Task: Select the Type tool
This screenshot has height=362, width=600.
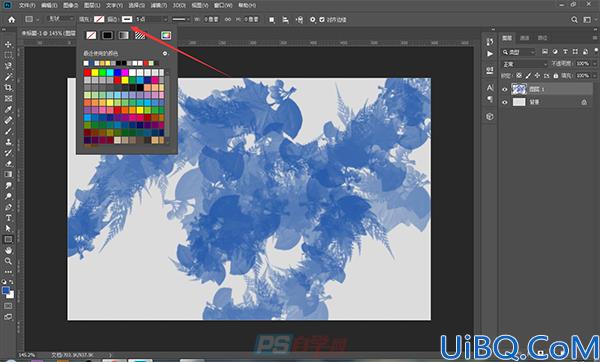Action: click(x=8, y=218)
